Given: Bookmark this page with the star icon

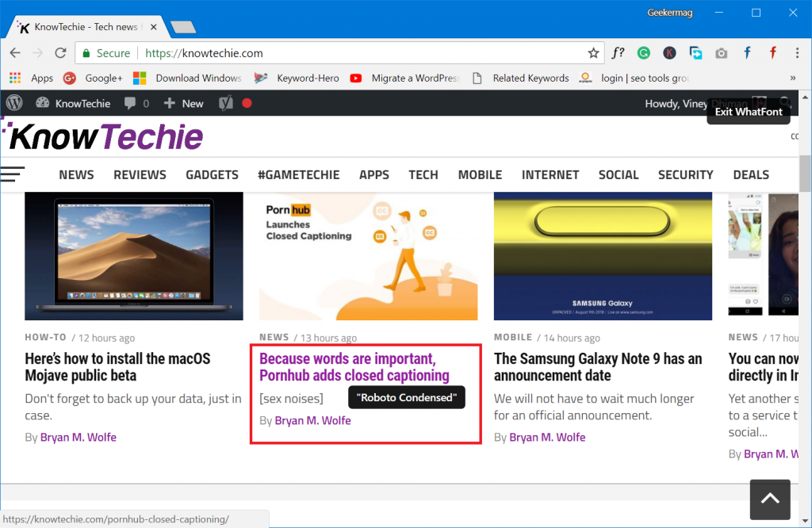Looking at the screenshot, I should (593, 53).
